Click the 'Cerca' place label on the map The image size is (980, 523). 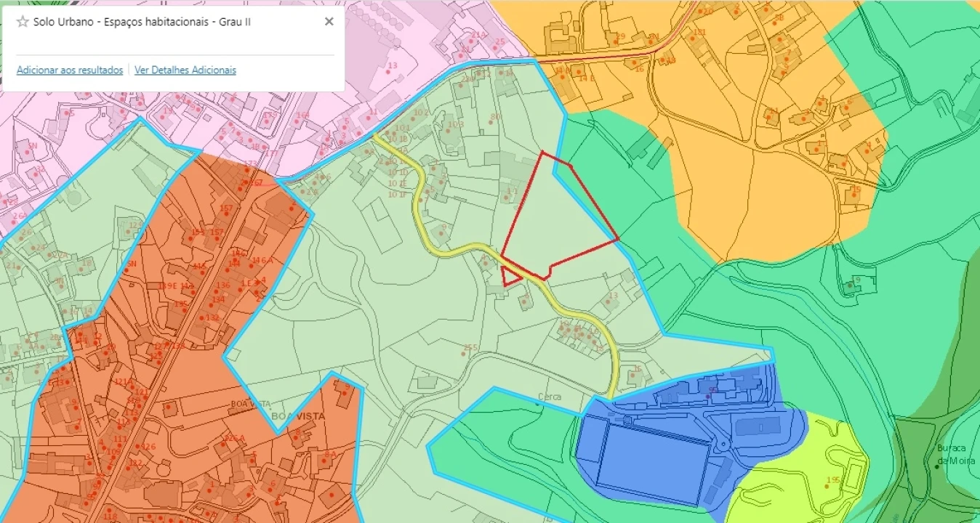click(x=549, y=397)
